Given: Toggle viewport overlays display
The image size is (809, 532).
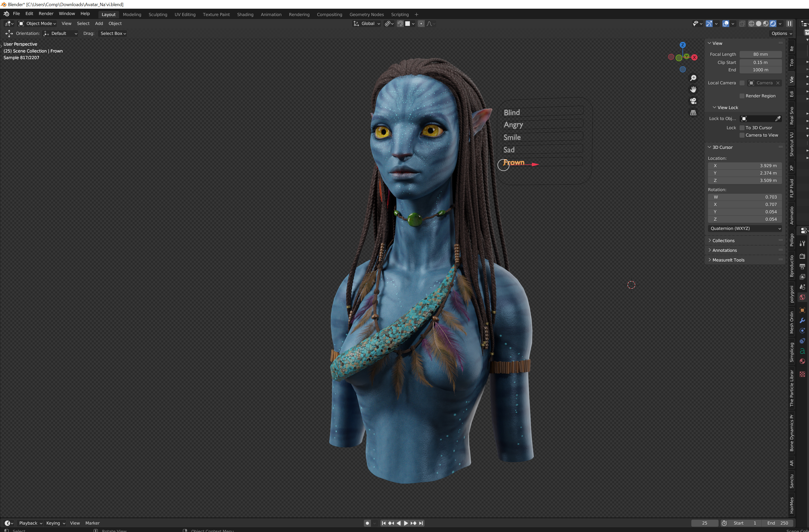Looking at the screenshot, I should point(726,23).
